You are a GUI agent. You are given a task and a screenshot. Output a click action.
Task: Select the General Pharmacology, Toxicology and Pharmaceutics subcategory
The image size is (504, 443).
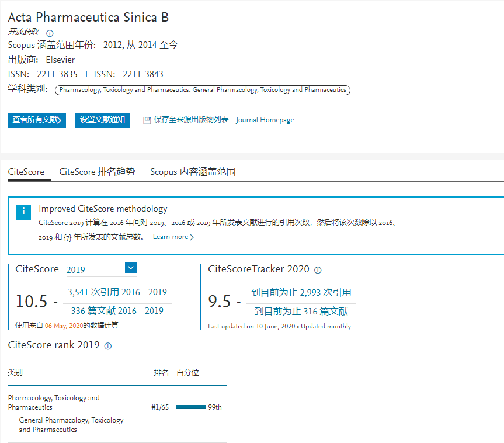pyautogui.click(x=70, y=425)
